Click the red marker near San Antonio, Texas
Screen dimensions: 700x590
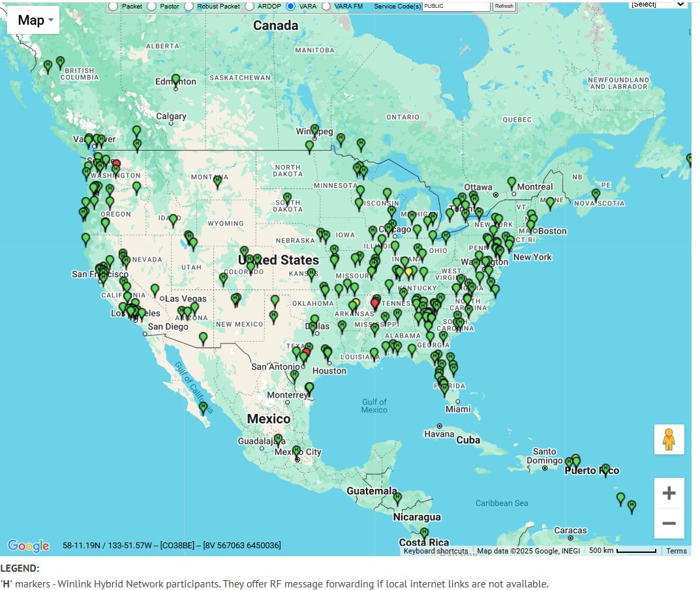tap(307, 351)
